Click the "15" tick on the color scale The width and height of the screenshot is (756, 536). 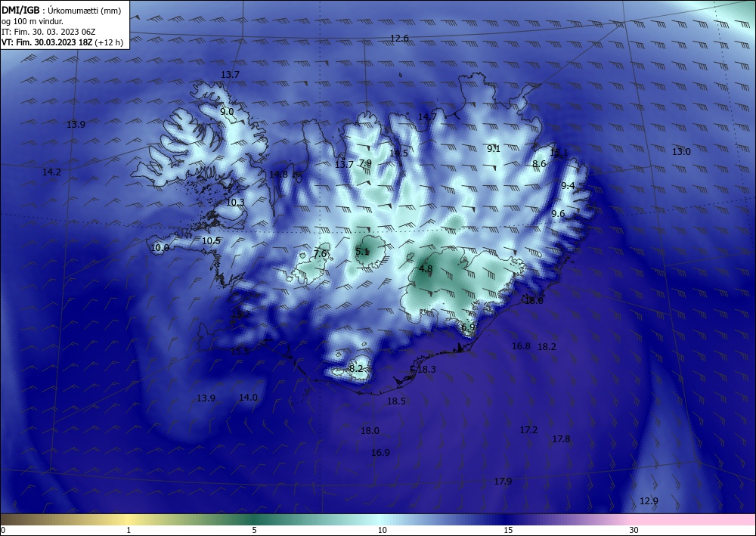pyautogui.click(x=508, y=531)
